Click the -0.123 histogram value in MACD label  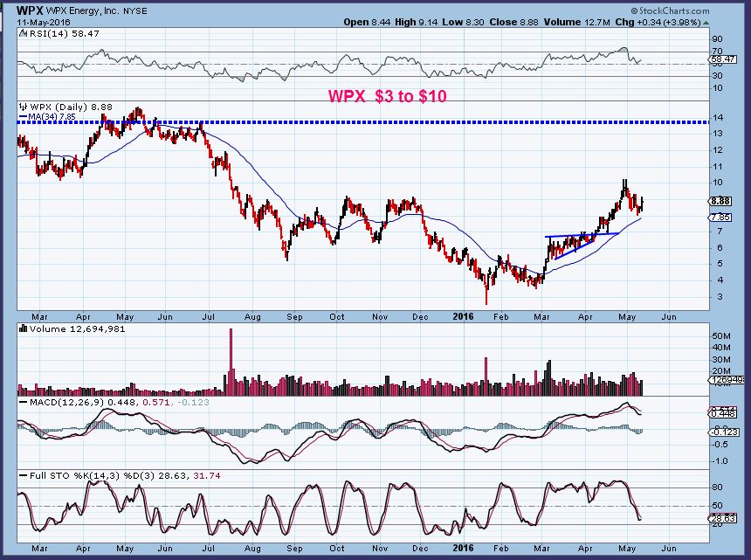click(193, 403)
